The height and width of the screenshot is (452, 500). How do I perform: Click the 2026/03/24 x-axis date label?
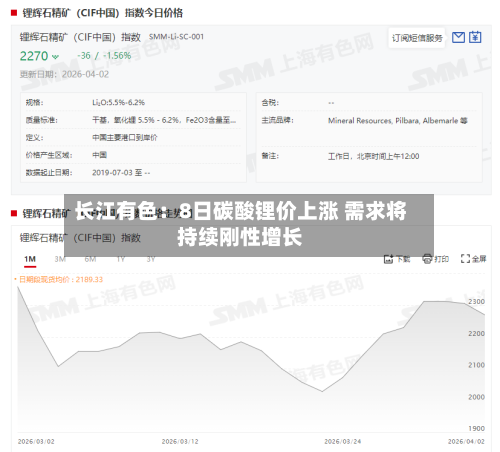click(x=343, y=441)
